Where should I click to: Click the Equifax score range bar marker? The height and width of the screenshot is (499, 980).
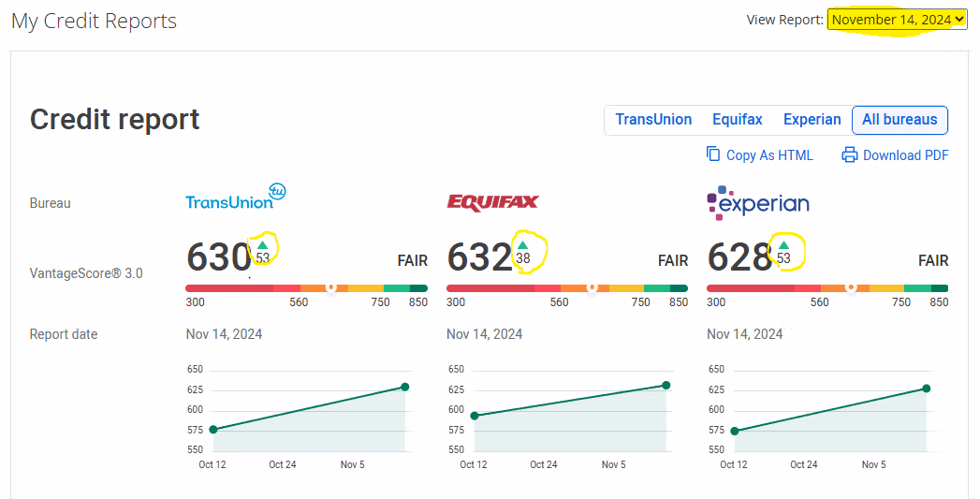pyautogui.click(x=592, y=288)
